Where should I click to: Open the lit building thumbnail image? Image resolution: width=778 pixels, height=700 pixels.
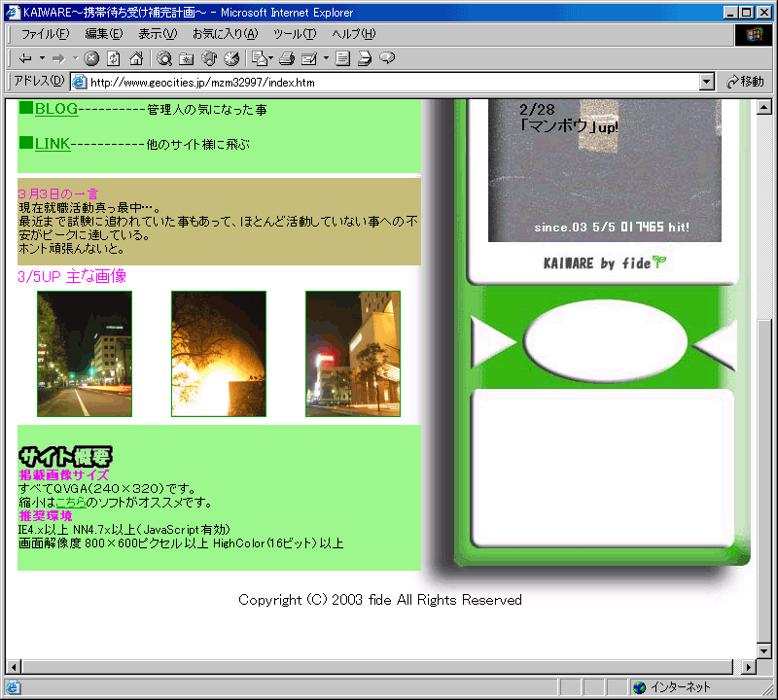pyautogui.click(x=353, y=354)
